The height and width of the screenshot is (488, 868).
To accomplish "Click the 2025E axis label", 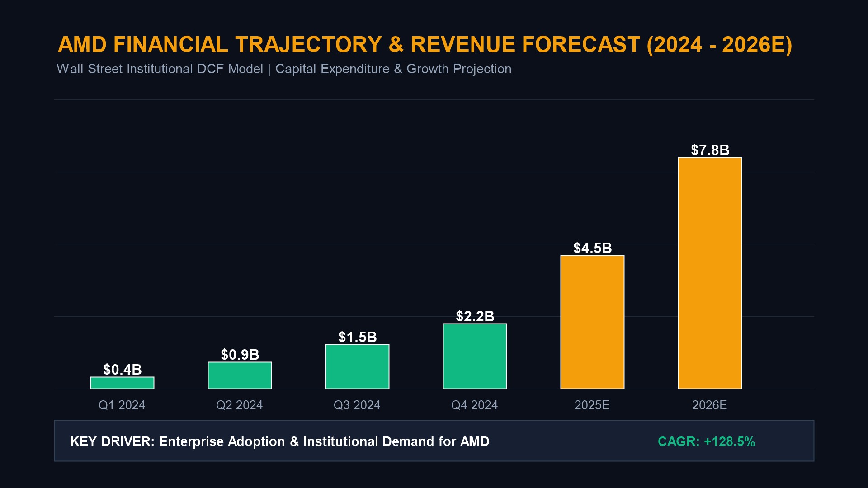I will point(592,405).
